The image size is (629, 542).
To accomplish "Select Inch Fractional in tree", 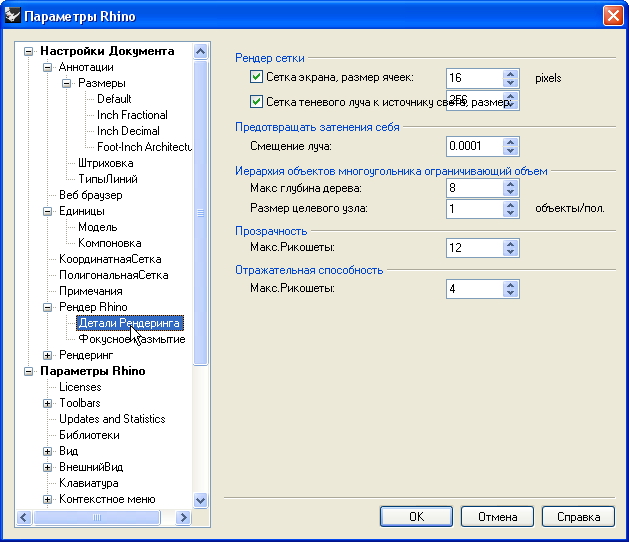I will click(x=132, y=115).
